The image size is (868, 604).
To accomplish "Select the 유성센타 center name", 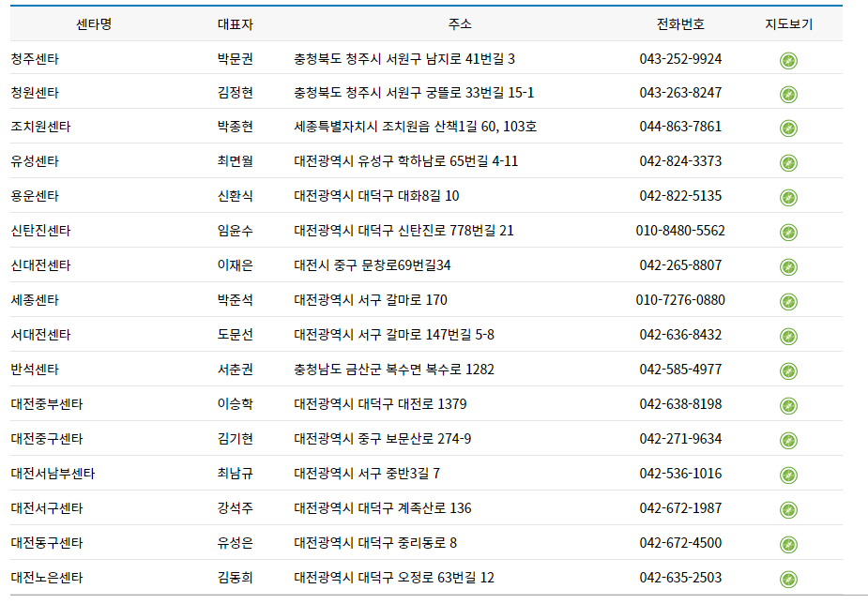I will tap(35, 161).
